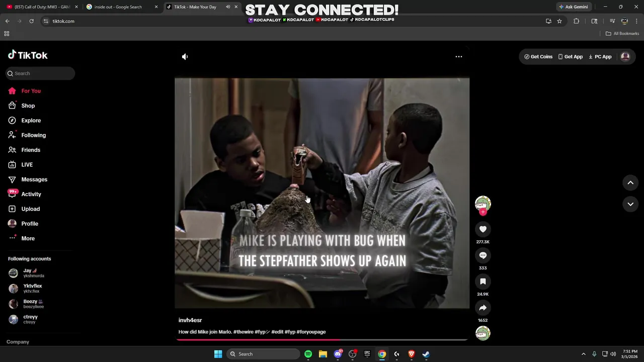Screen dimensions: 644x362
Task: Open Spotify from the taskbar
Action: point(308,354)
